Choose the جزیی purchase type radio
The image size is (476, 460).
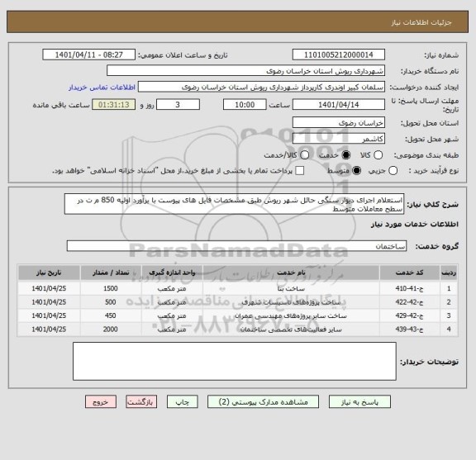coord(393,171)
